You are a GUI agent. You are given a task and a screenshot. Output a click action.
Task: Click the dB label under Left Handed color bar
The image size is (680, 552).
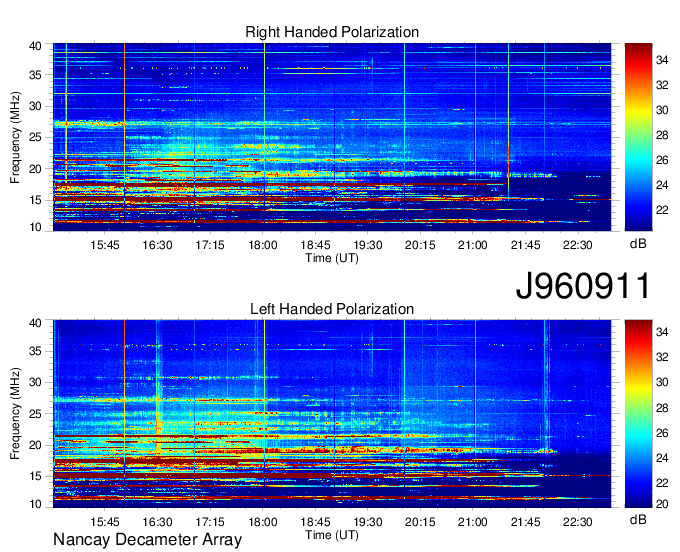coord(638,519)
